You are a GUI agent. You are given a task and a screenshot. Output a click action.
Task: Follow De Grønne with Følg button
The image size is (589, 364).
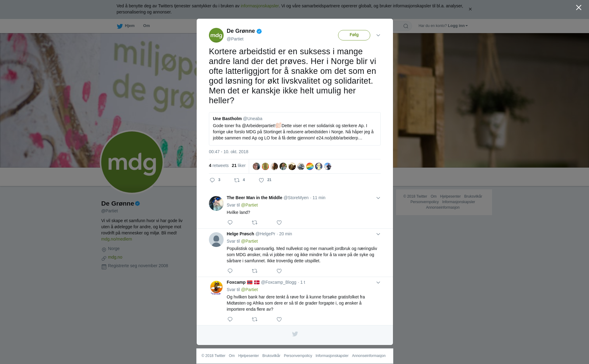pos(354,35)
